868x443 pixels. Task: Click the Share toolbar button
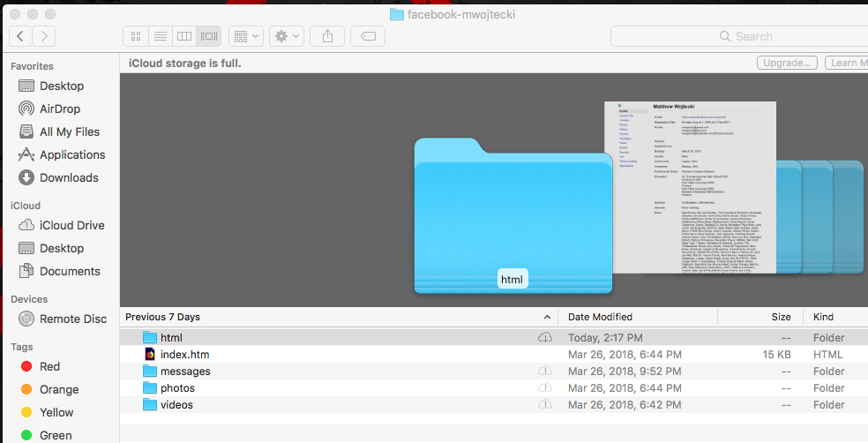(328, 36)
